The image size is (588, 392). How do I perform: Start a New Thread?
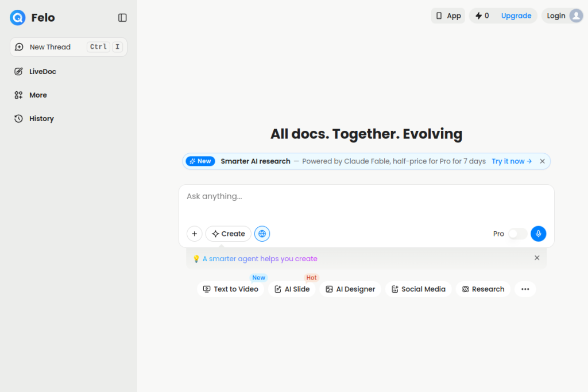coord(69,47)
